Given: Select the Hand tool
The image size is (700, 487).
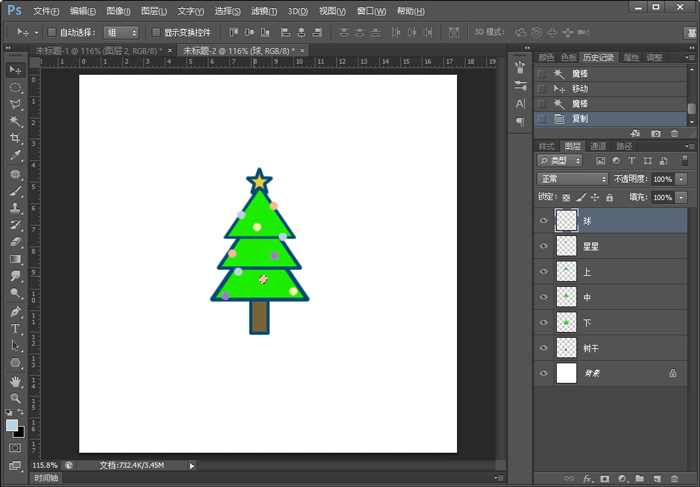Looking at the screenshot, I should (15, 381).
